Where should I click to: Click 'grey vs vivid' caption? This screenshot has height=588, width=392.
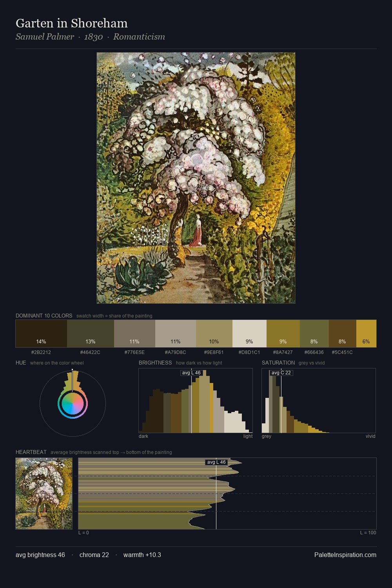[x=312, y=363]
